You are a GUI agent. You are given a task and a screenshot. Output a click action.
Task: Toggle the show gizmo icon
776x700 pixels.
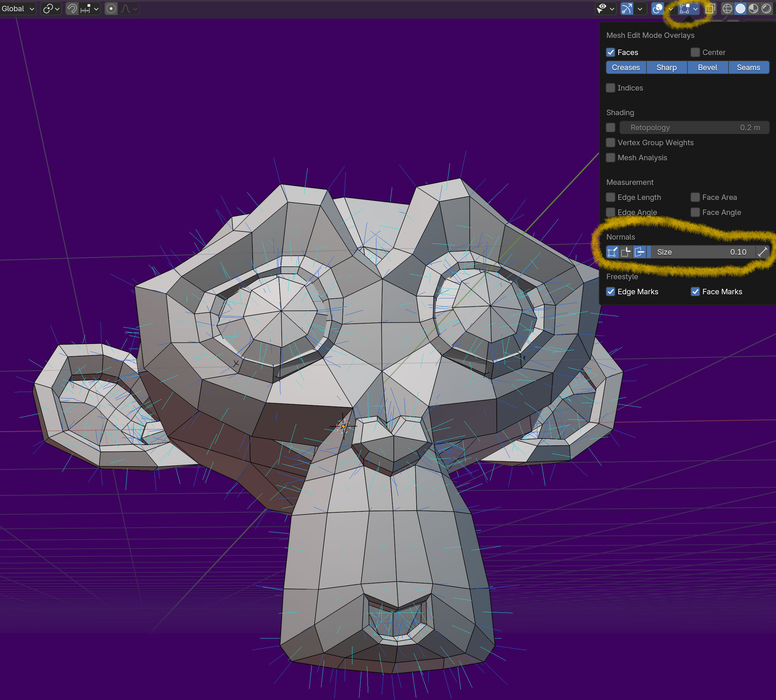pyautogui.click(x=627, y=9)
